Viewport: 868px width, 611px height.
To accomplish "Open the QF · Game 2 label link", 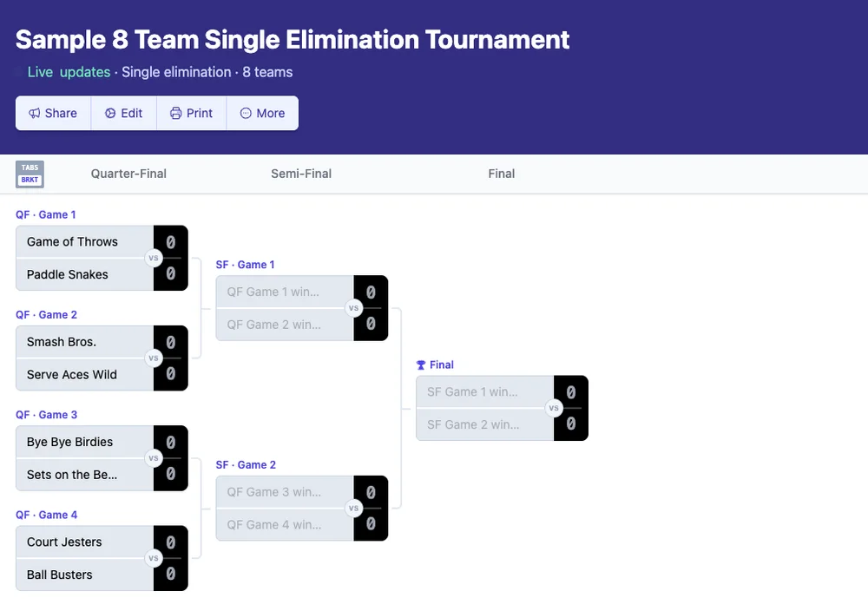I will [x=46, y=315].
